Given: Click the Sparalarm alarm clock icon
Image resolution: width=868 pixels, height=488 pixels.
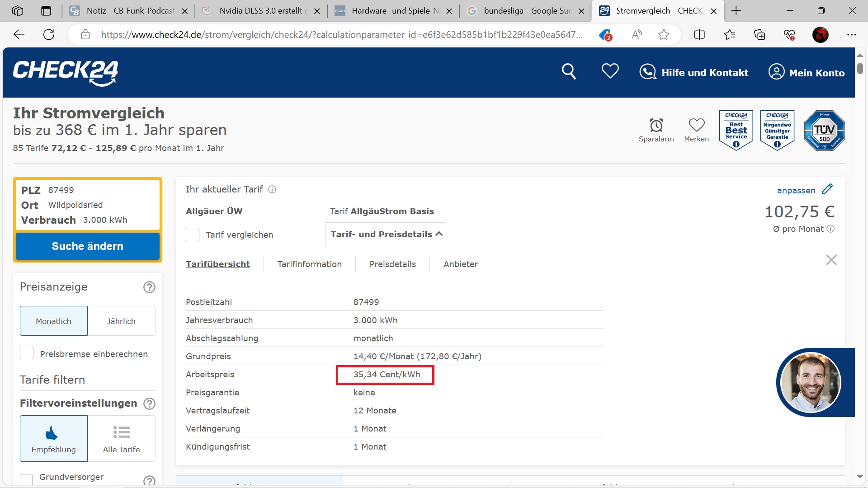Looking at the screenshot, I should coord(656,125).
